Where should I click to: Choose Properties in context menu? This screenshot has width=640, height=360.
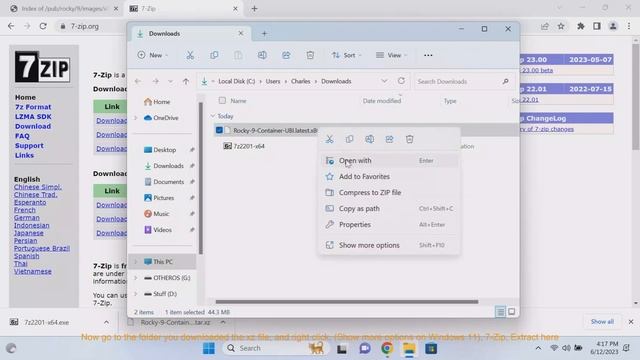tap(389, 224)
